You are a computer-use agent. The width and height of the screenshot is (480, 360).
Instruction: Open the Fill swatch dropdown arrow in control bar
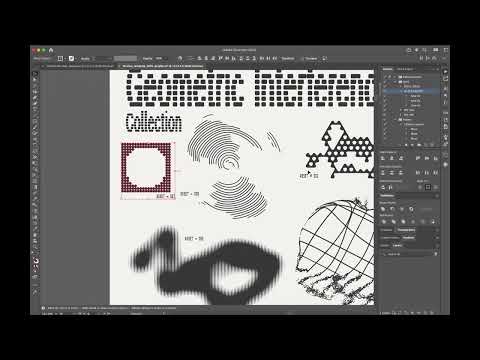[x=65, y=58]
